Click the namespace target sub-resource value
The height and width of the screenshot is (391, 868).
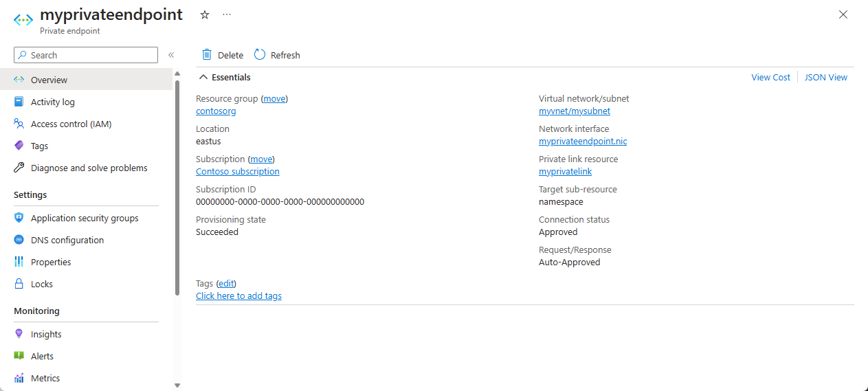coord(561,201)
